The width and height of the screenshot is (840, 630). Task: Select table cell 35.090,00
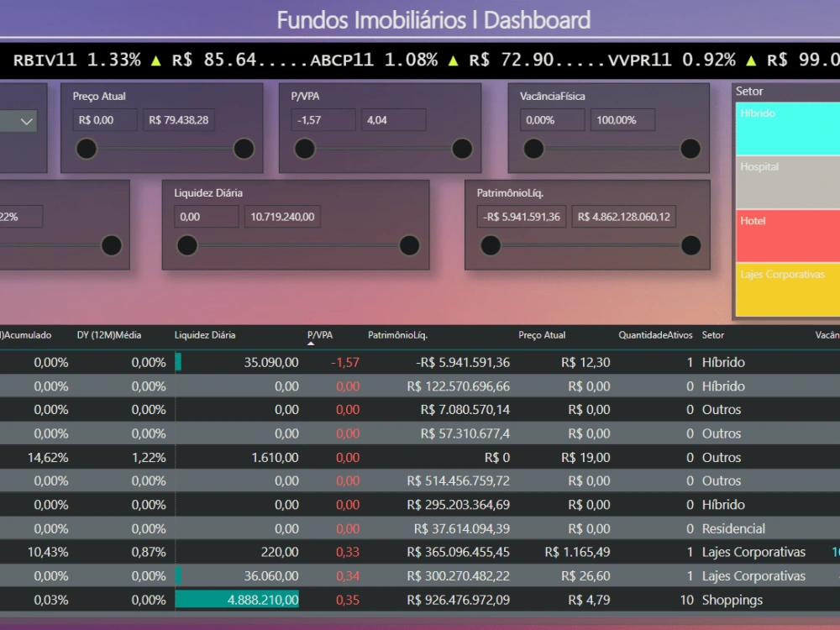[x=271, y=363]
